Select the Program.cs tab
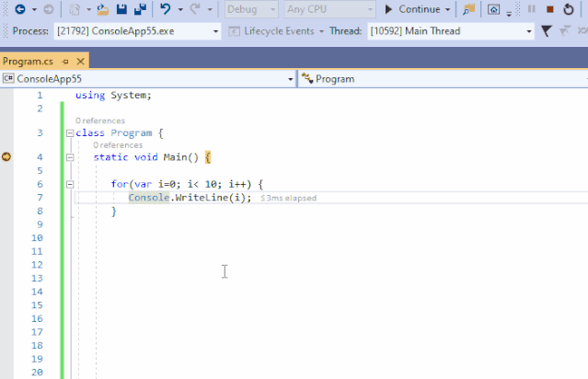This screenshot has width=588, height=379. tap(28, 62)
